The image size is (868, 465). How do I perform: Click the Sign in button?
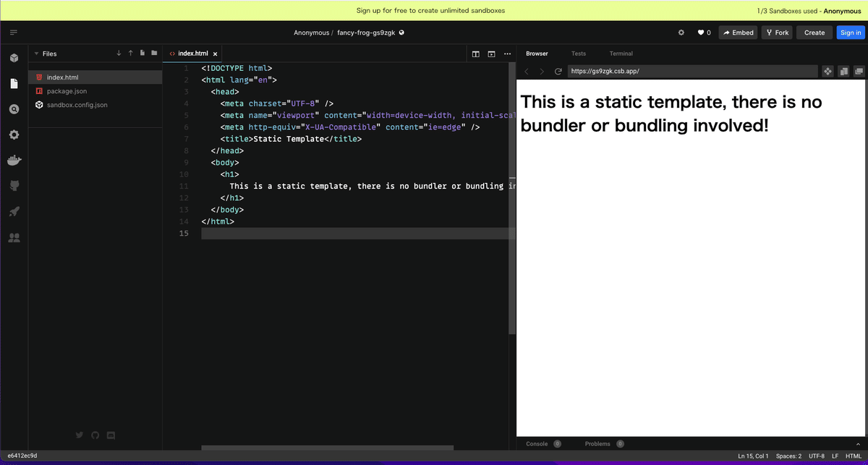point(849,33)
